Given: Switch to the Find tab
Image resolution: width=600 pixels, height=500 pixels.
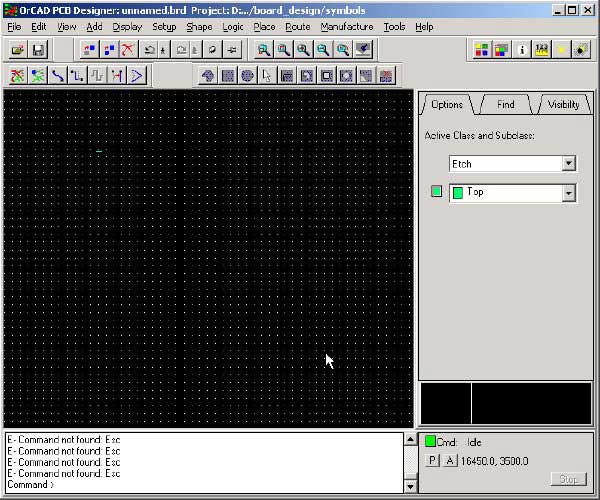Looking at the screenshot, I should (506, 104).
